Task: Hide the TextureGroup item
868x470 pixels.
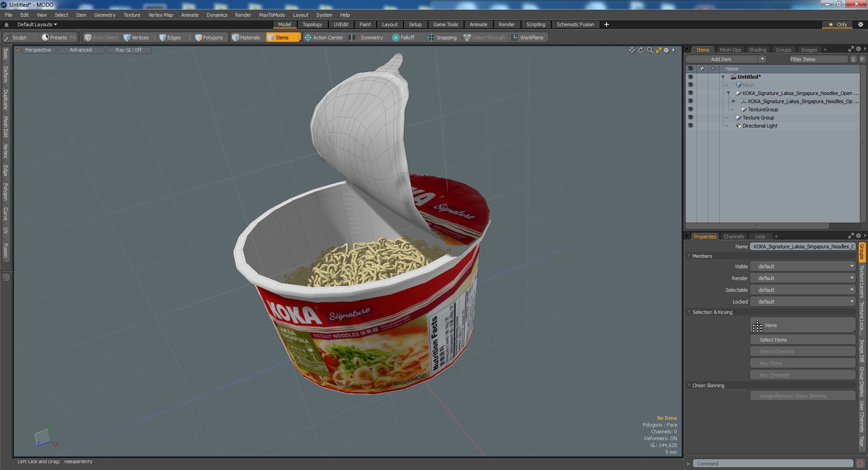Action: click(x=690, y=109)
